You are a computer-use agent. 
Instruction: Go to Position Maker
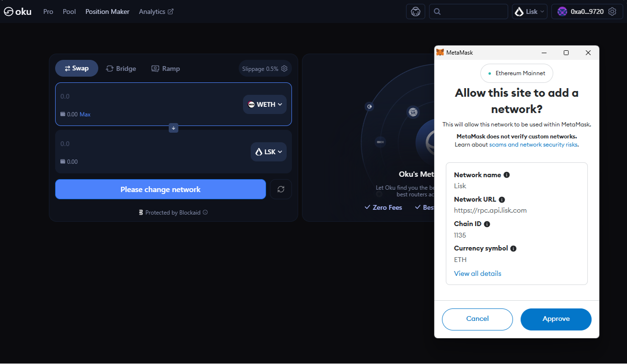(107, 11)
